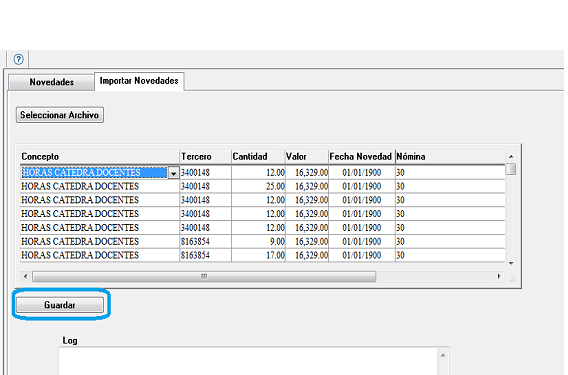This screenshot has height=375, width=568.
Task: Click the Guardar button
Action: (x=60, y=305)
